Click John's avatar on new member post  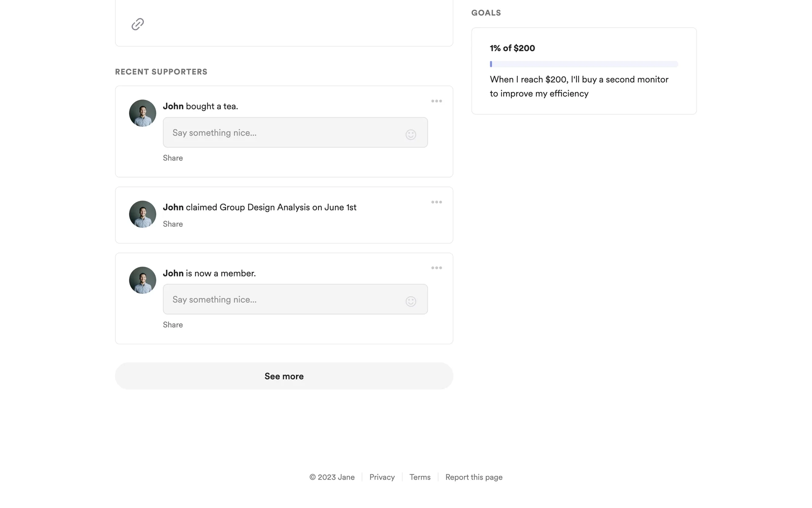tap(143, 280)
